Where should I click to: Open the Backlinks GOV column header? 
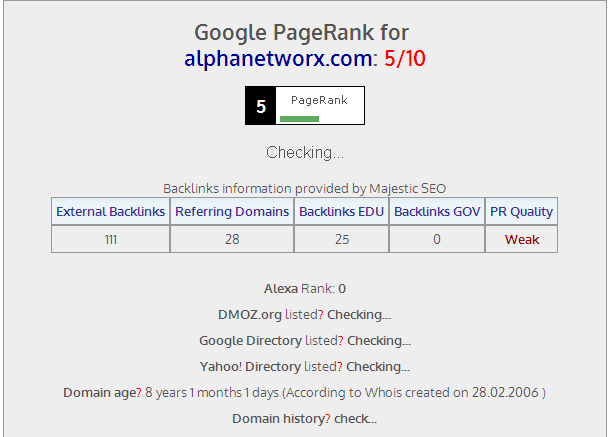click(x=437, y=211)
